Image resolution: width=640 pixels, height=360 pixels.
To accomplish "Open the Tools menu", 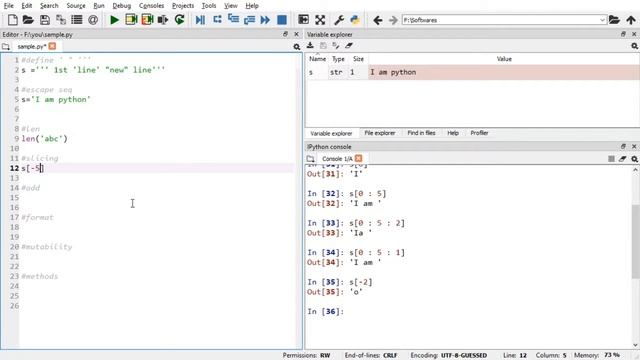I will pyautogui.click(x=209, y=6).
